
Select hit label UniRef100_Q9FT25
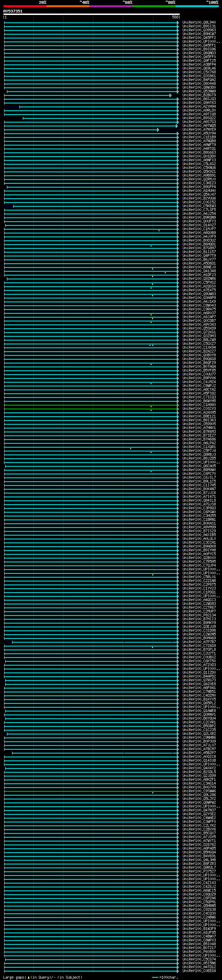point(199,60)
